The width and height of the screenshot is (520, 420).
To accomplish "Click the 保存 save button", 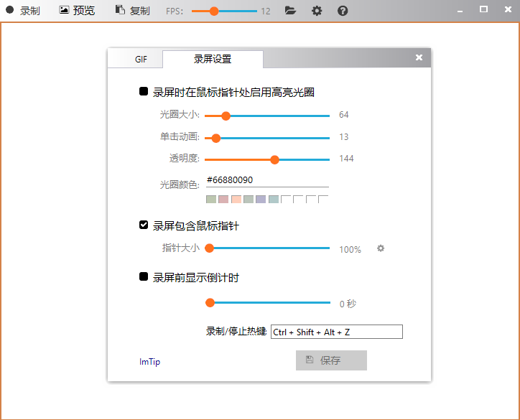I will 331,360.
